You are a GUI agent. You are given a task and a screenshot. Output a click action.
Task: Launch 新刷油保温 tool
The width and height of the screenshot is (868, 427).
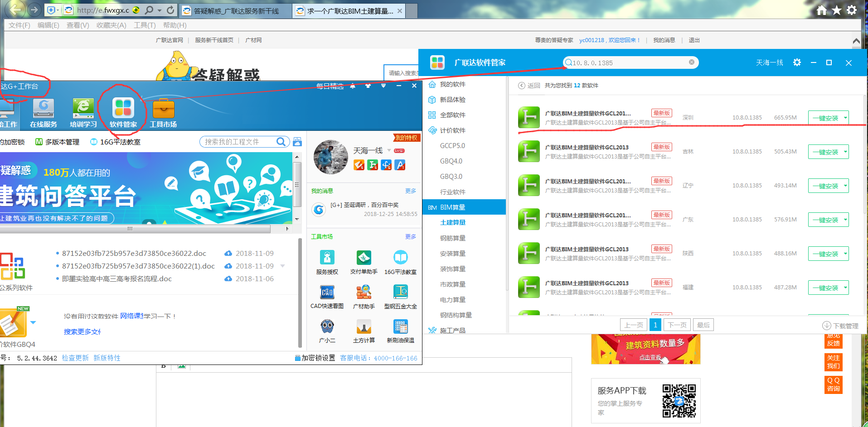400,331
